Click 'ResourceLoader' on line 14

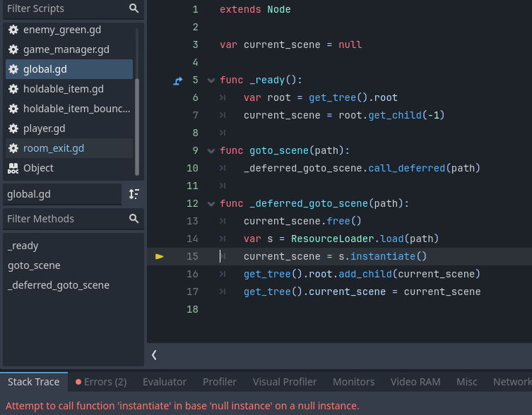click(333, 239)
